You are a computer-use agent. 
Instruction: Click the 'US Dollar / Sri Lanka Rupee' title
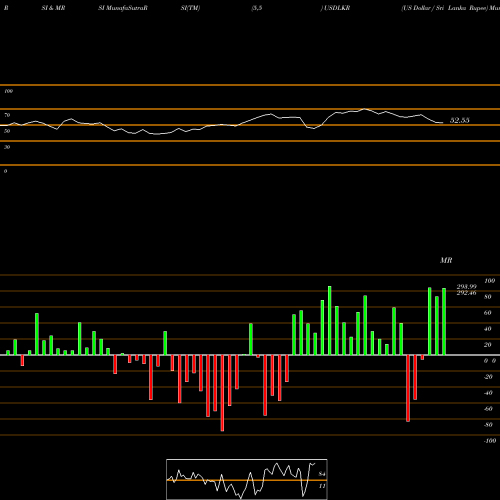[x=444, y=8]
